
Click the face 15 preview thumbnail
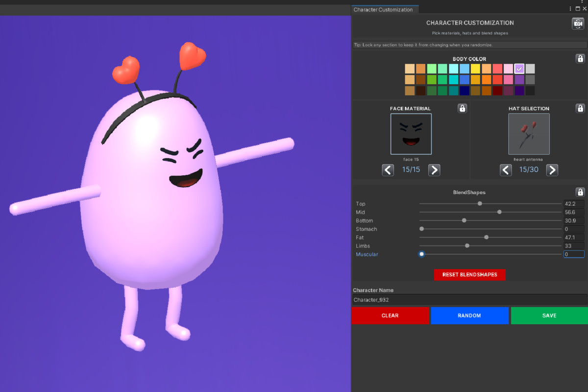411,133
